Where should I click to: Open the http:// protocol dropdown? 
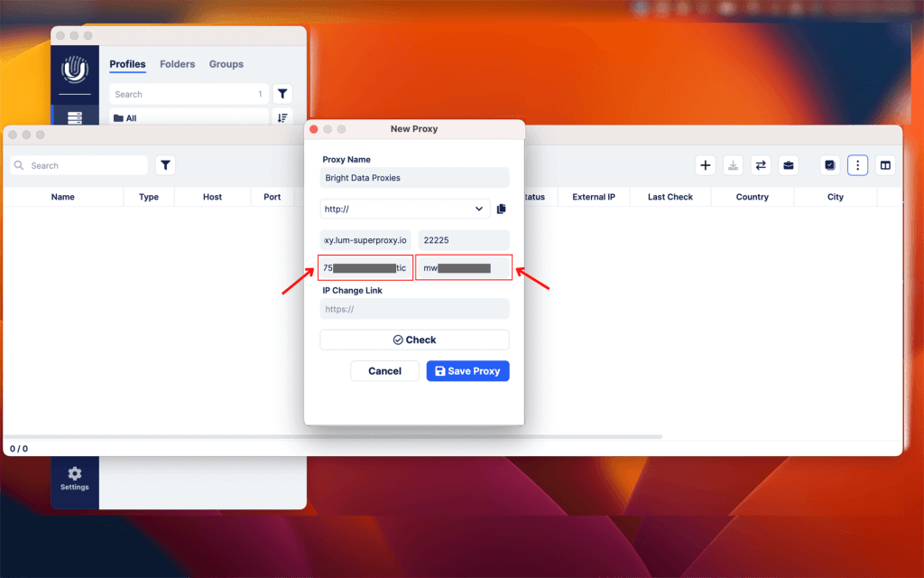404,209
